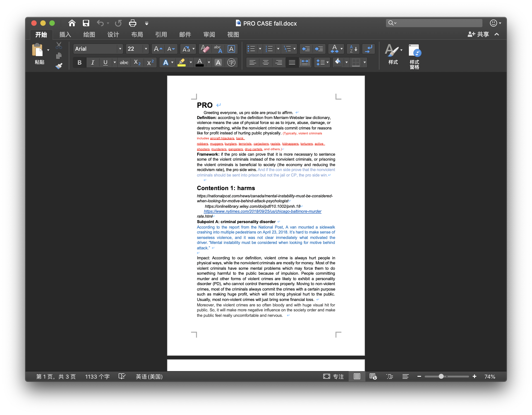The width and height of the screenshot is (532, 415).
Task: Switch to Draft view
Action: click(x=406, y=377)
